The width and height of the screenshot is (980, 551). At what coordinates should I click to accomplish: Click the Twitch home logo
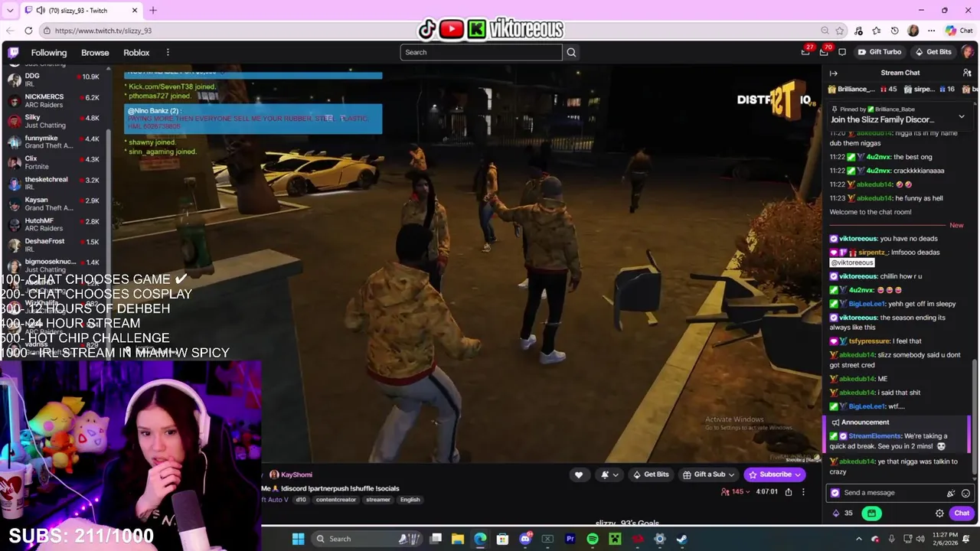pos(13,52)
